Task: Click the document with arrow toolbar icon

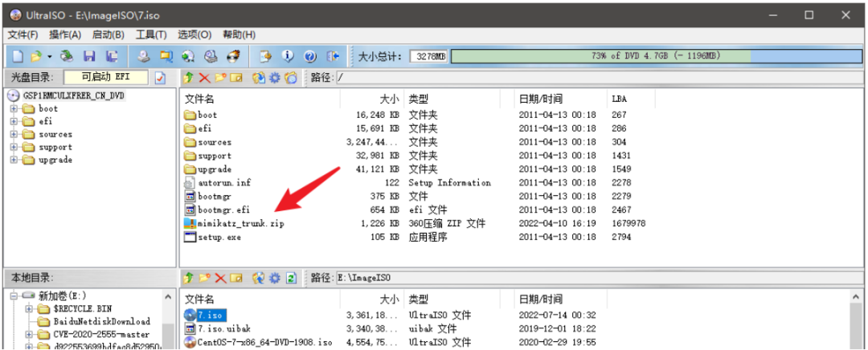Action: 266,56
